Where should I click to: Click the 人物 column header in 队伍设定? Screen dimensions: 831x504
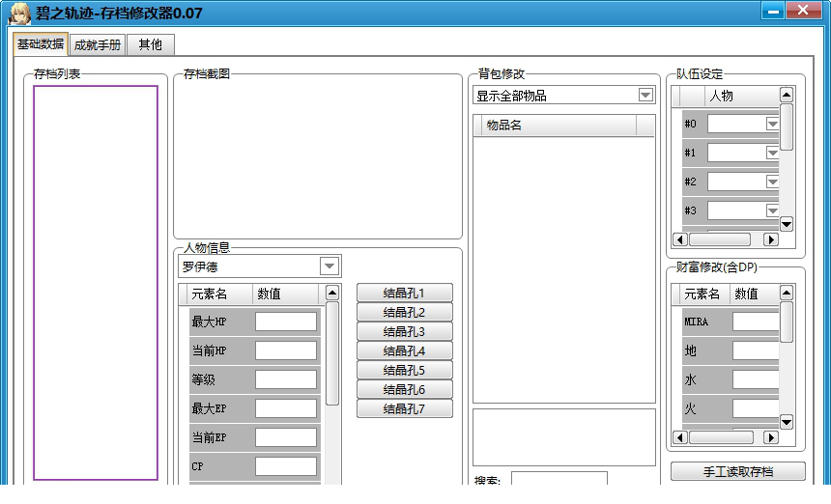click(x=742, y=96)
